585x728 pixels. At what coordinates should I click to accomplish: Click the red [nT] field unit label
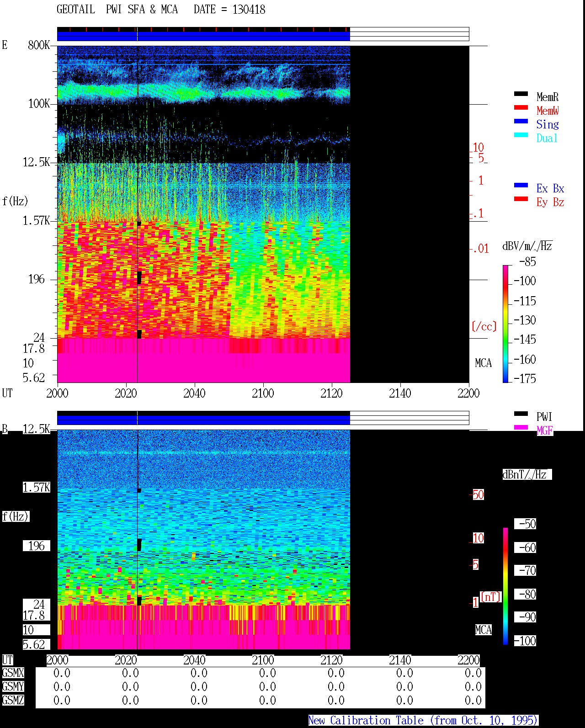coord(491,597)
